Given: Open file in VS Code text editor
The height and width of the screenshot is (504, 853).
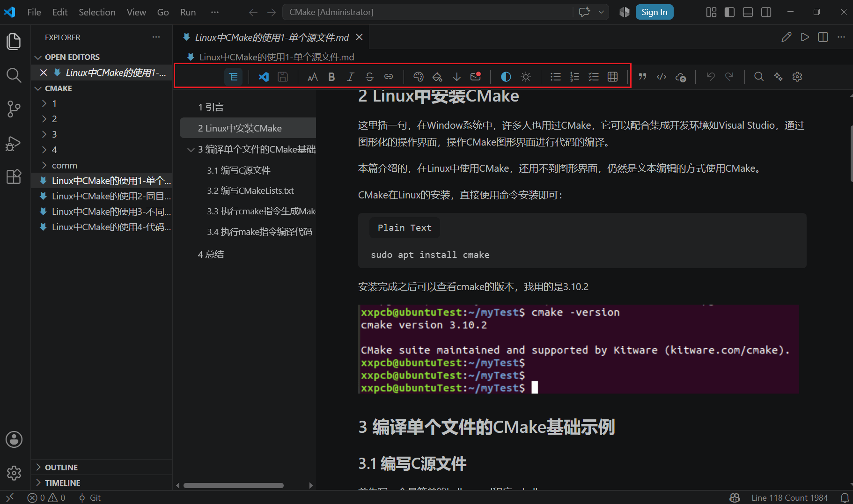Looking at the screenshot, I should click(x=264, y=77).
